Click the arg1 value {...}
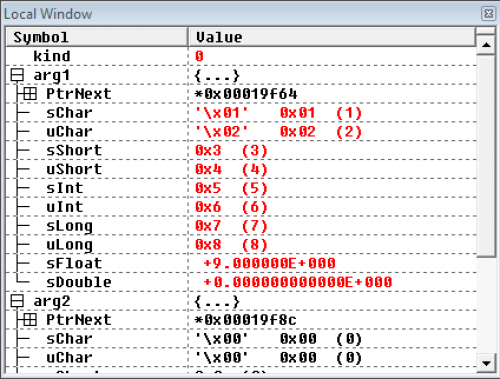Image resolution: width=500 pixels, height=379 pixels. [x=217, y=76]
